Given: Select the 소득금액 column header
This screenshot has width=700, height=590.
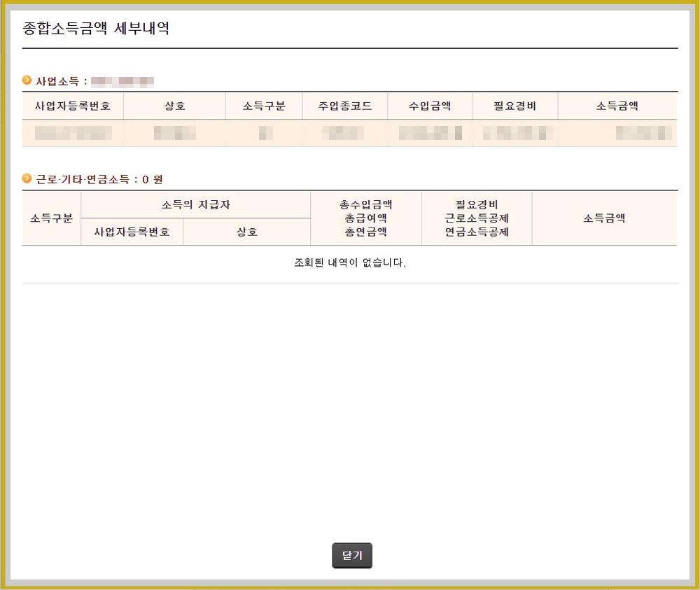Looking at the screenshot, I should coord(617,106).
